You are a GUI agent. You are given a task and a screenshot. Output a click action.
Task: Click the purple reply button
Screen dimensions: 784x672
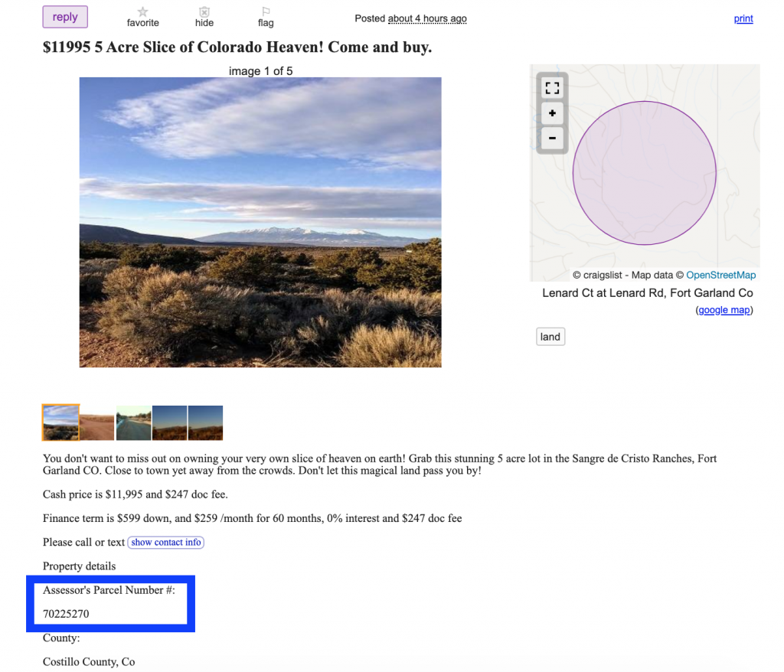pos(65,17)
